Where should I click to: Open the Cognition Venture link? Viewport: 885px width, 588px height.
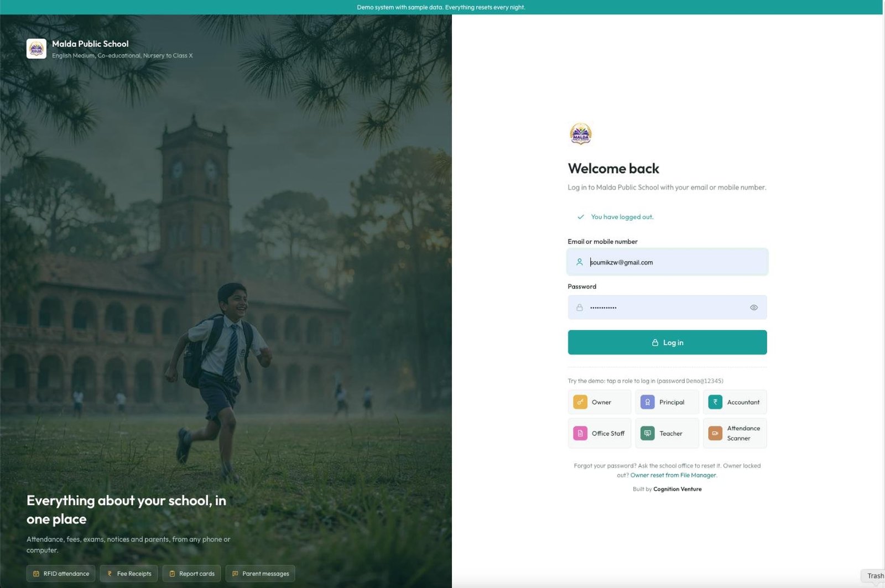(677, 489)
